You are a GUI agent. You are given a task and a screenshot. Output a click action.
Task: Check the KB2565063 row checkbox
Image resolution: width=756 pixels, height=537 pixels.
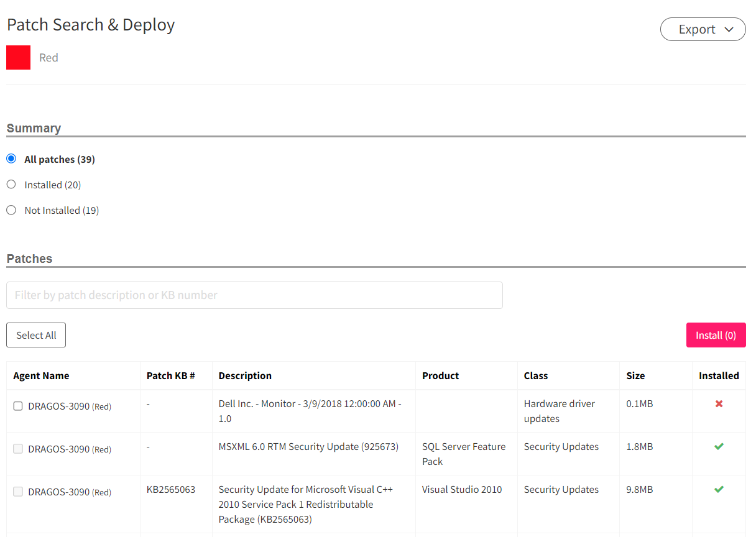(x=18, y=492)
